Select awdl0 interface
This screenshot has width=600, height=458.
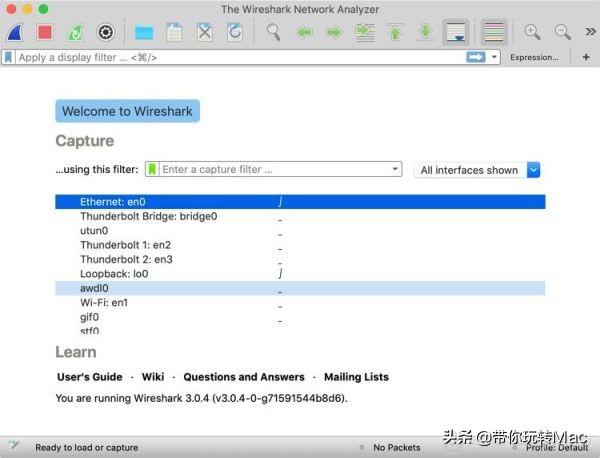pos(300,288)
